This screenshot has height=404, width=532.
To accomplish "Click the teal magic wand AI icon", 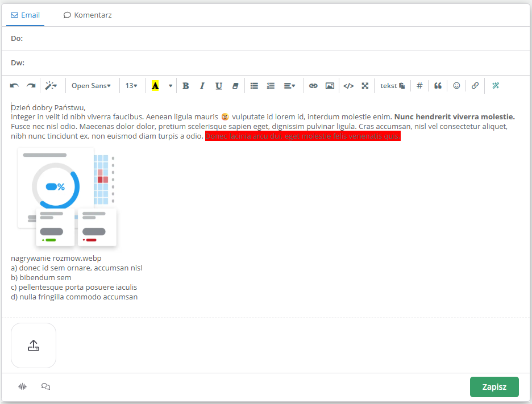I will 496,86.
